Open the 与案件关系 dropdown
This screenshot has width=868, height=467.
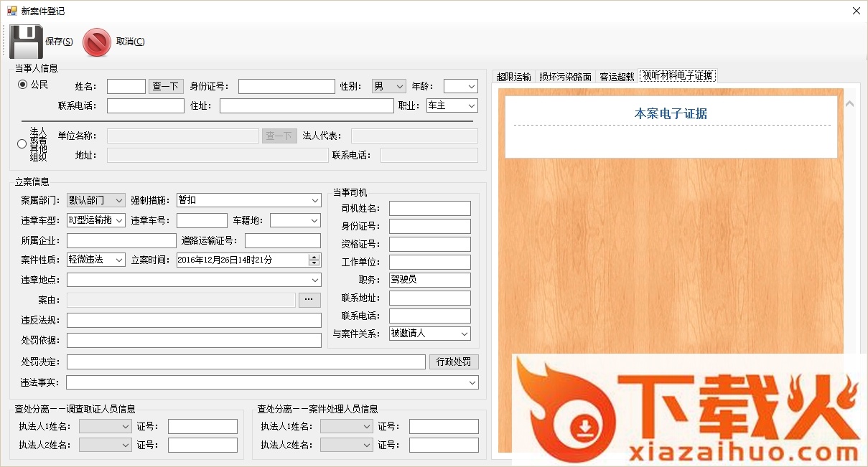click(429, 334)
